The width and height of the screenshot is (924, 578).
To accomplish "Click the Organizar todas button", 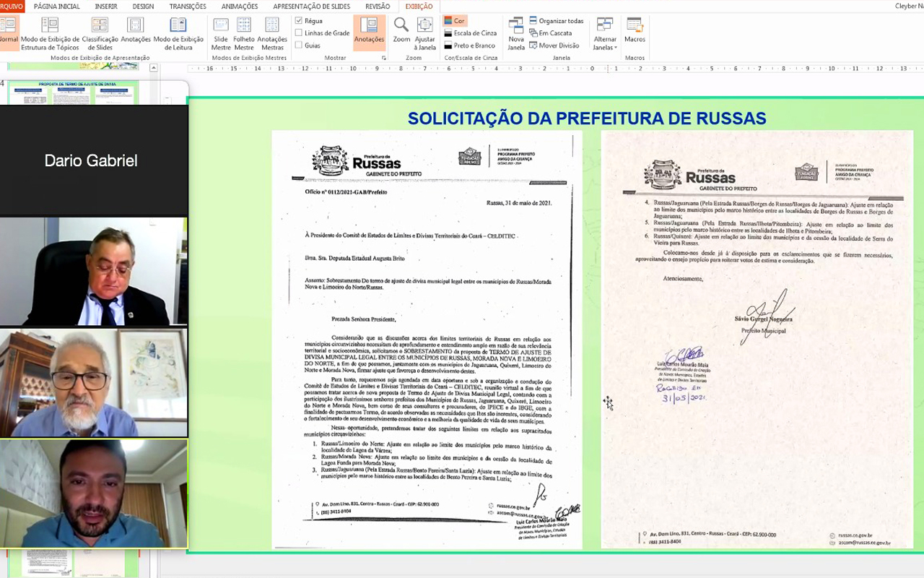I will click(x=556, y=21).
